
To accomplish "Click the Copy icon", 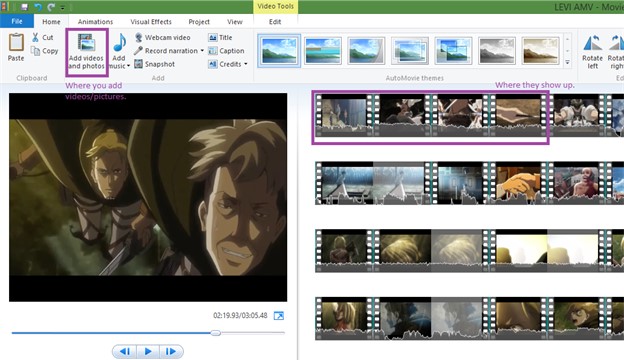I will [x=35, y=51].
